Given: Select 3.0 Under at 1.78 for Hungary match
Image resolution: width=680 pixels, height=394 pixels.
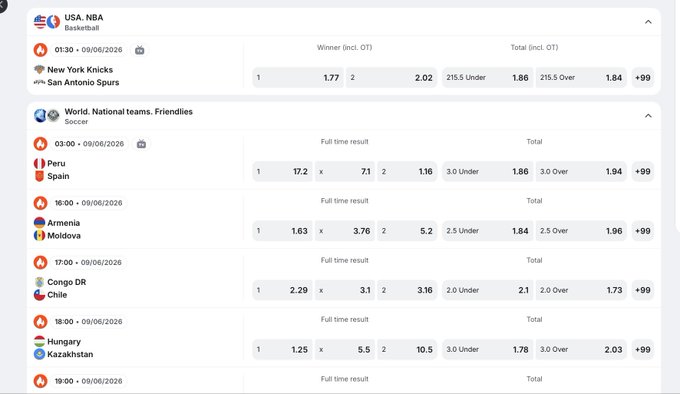Looking at the screenshot, I should (487, 349).
